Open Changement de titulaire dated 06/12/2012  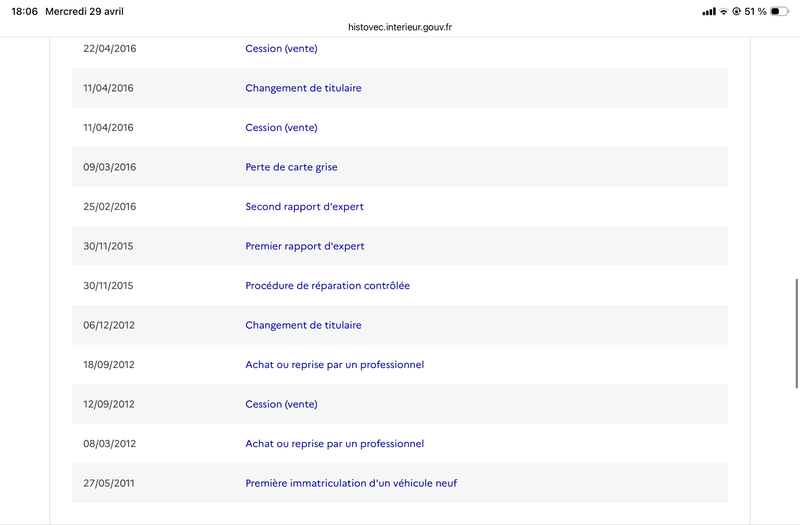coord(303,325)
